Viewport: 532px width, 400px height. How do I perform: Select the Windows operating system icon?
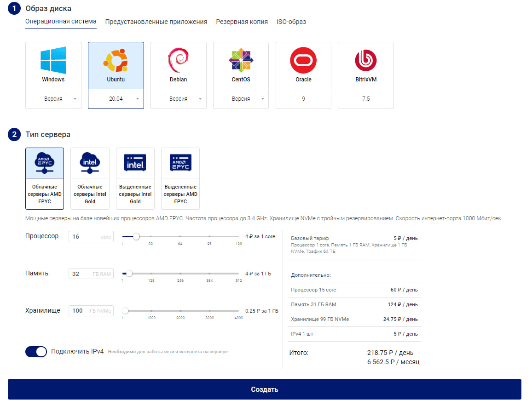point(53,60)
